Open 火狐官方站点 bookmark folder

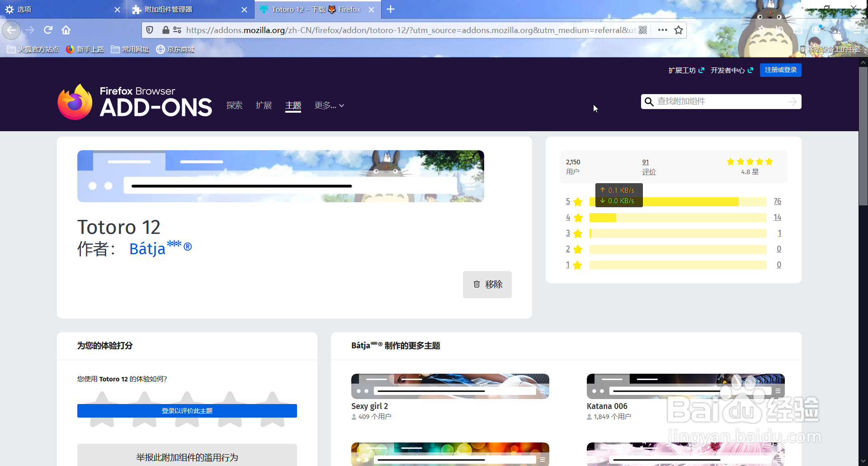[33, 49]
